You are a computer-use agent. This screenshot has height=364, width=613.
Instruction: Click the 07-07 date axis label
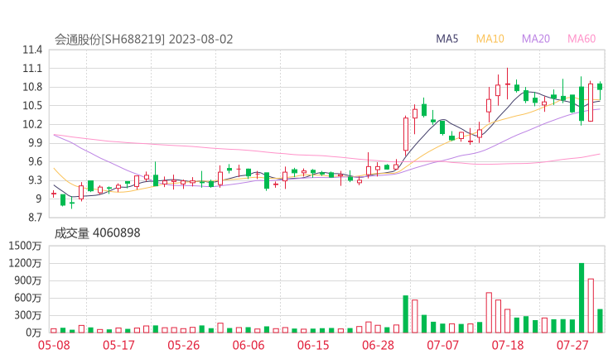coord(442,345)
